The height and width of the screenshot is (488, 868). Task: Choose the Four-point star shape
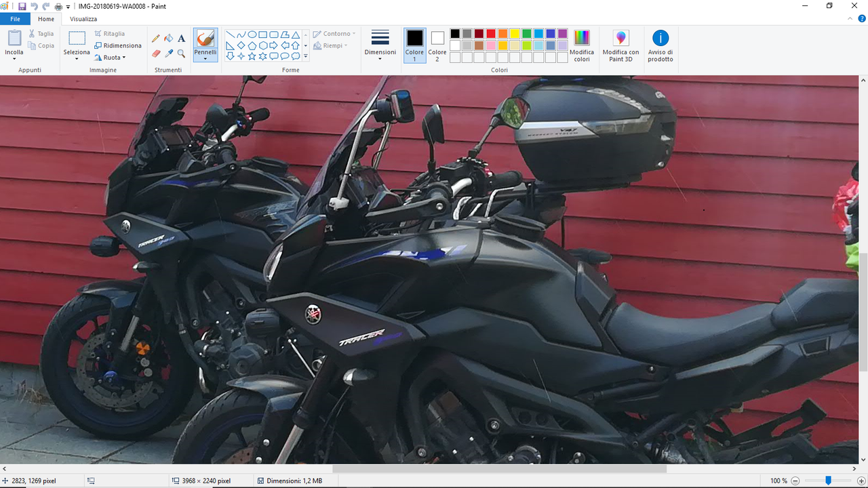[x=241, y=56]
